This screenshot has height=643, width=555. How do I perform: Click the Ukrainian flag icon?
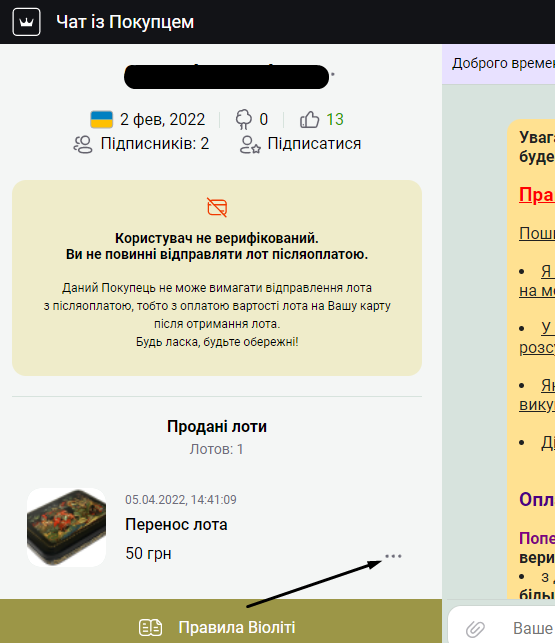(x=101, y=119)
